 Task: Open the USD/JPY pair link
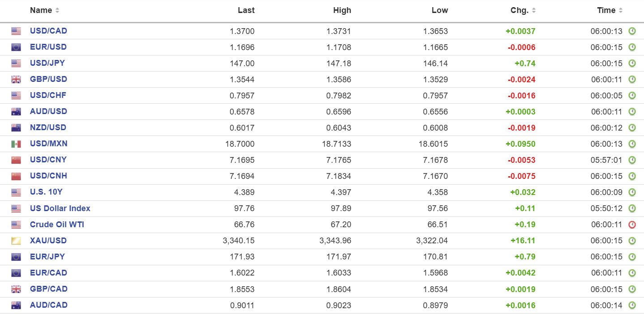[x=47, y=63]
